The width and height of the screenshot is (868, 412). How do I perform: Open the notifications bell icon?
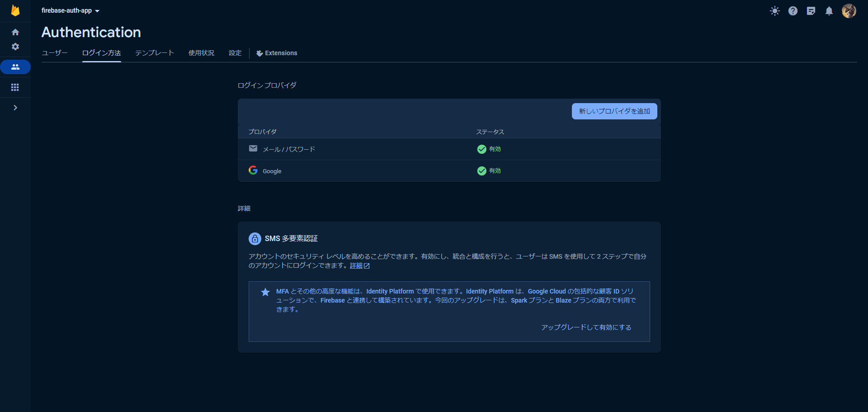click(x=829, y=11)
